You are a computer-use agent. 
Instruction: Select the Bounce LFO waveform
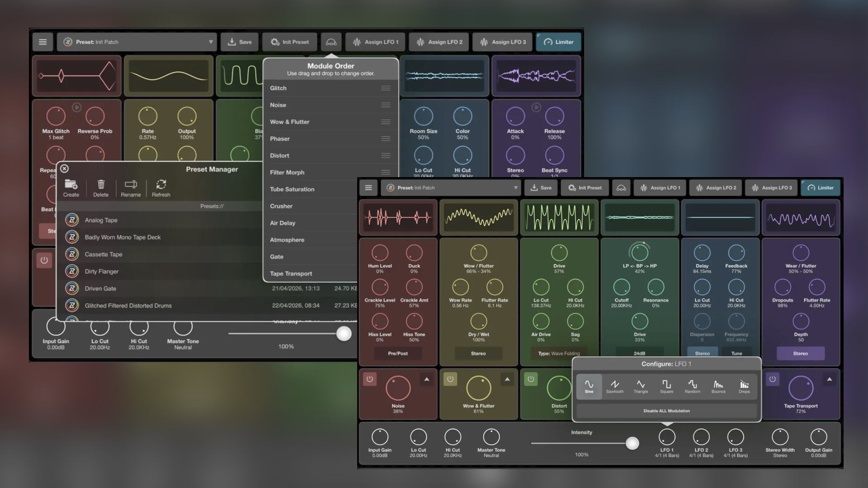click(x=718, y=386)
